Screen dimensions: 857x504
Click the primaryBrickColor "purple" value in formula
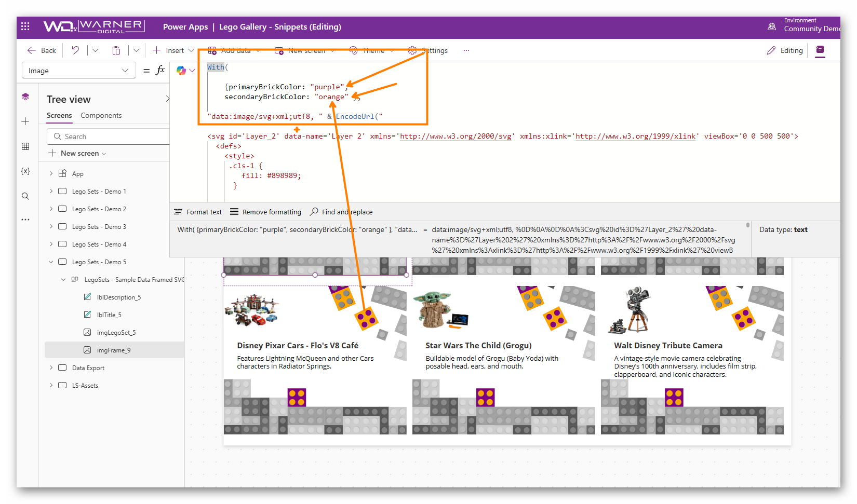click(327, 87)
